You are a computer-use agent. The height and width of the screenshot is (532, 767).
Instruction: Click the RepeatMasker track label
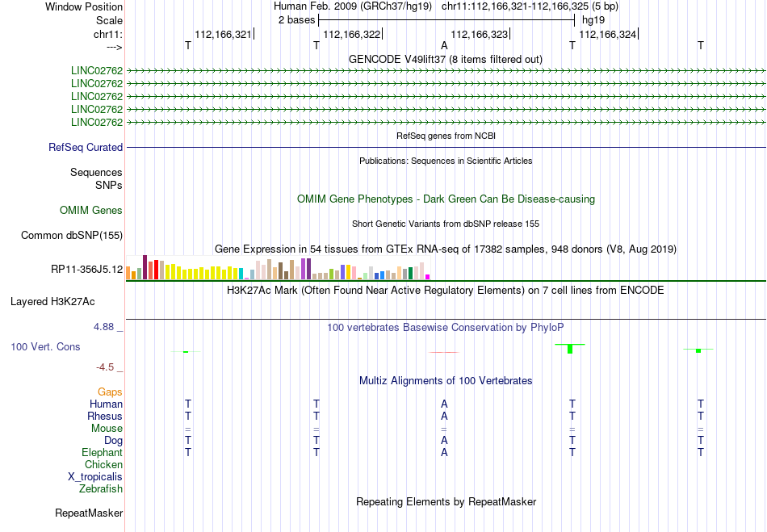tap(89, 513)
